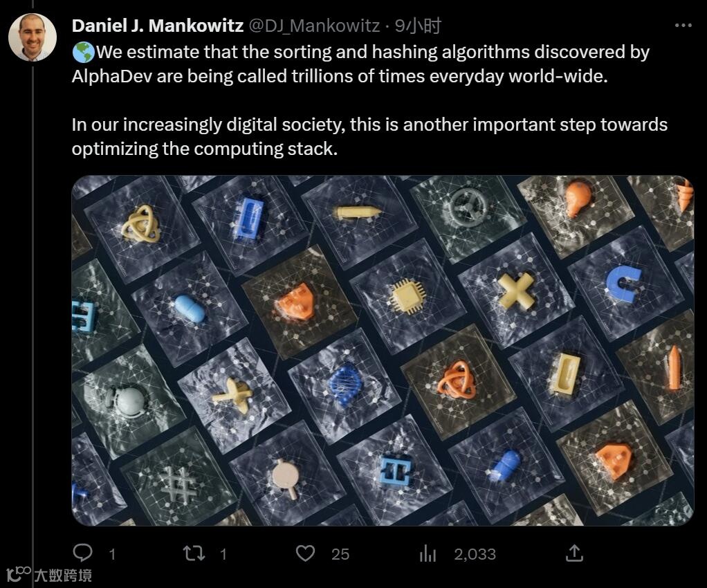Click the globe emoji in the tweet
This screenshot has height=588, width=707.
pyautogui.click(x=83, y=53)
